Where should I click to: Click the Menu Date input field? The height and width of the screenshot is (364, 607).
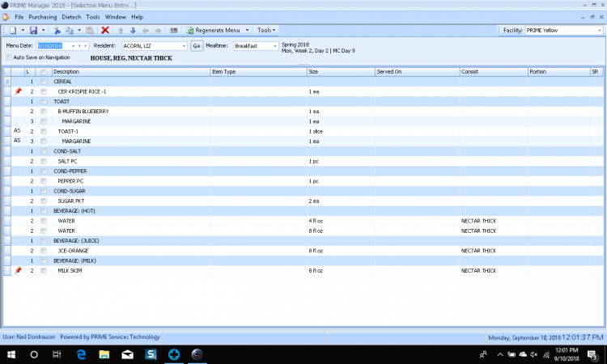pos(50,46)
